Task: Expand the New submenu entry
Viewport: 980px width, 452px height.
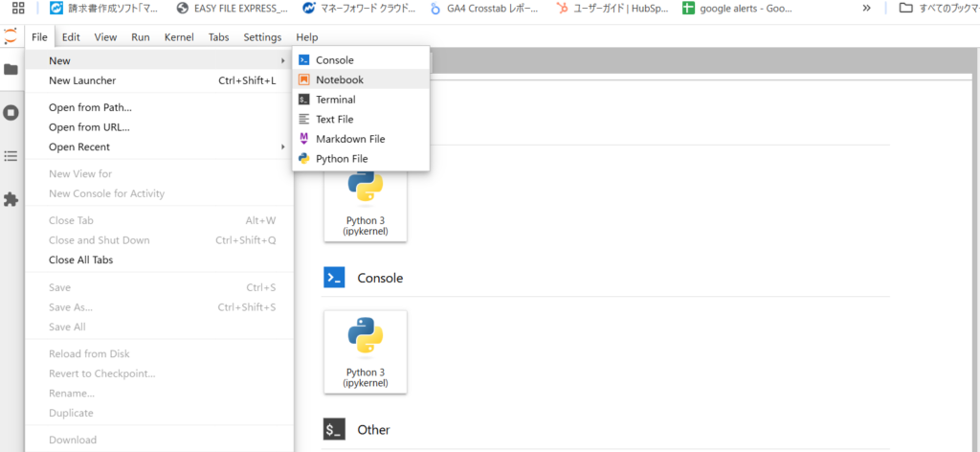Action: pos(160,60)
